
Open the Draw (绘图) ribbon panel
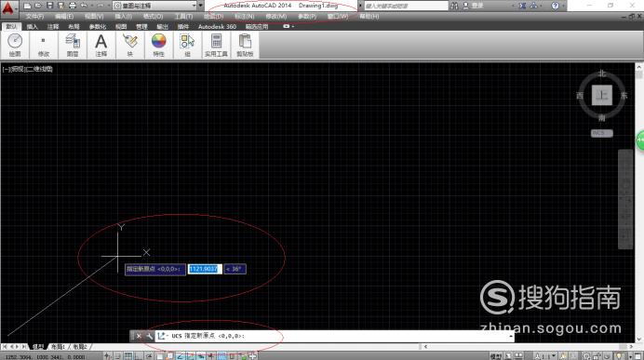[x=15, y=46]
